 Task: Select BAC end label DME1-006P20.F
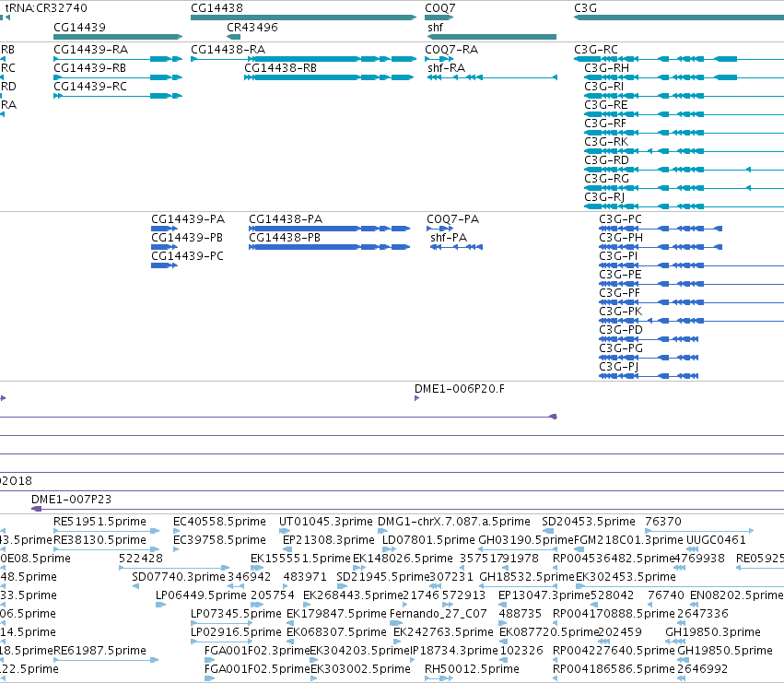[x=460, y=389]
